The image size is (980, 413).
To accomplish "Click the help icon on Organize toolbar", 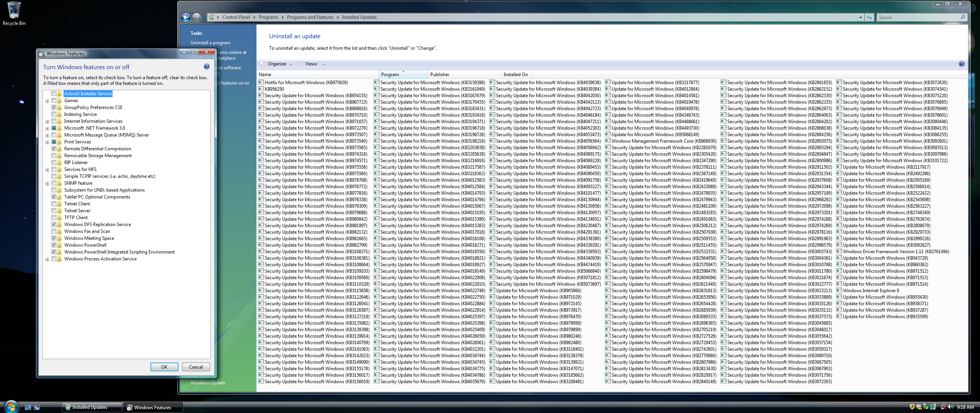I will point(961,64).
